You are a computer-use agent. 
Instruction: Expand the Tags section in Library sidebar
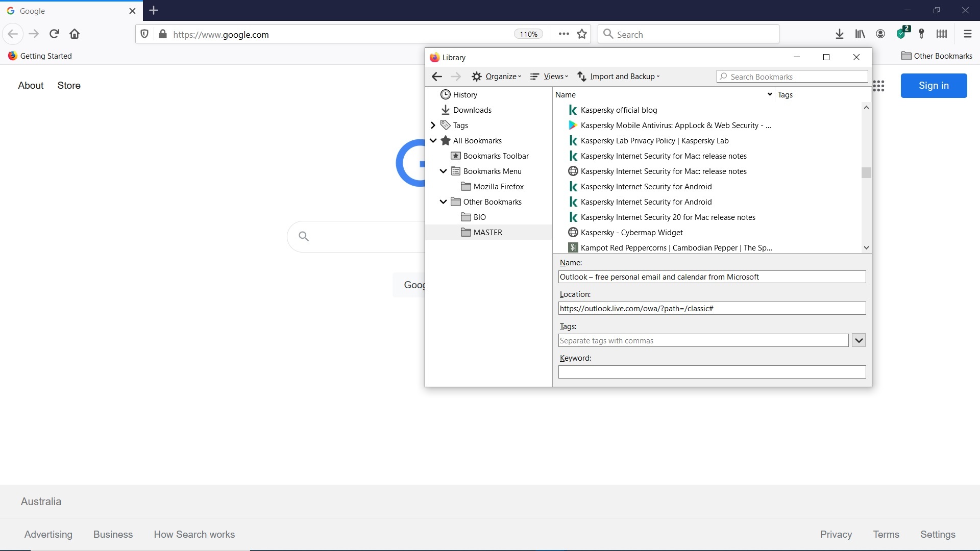pyautogui.click(x=433, y=125)
